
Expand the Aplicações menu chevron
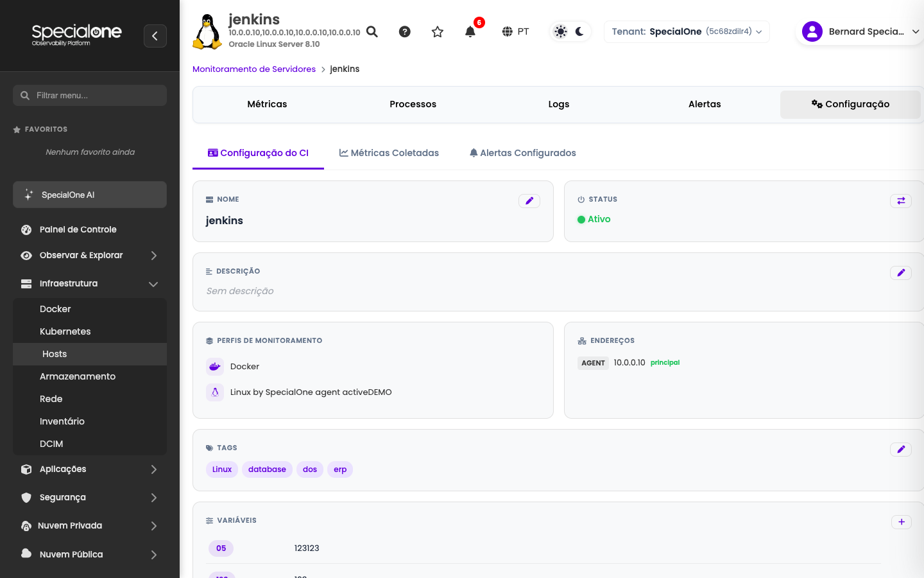click(154, 469)
